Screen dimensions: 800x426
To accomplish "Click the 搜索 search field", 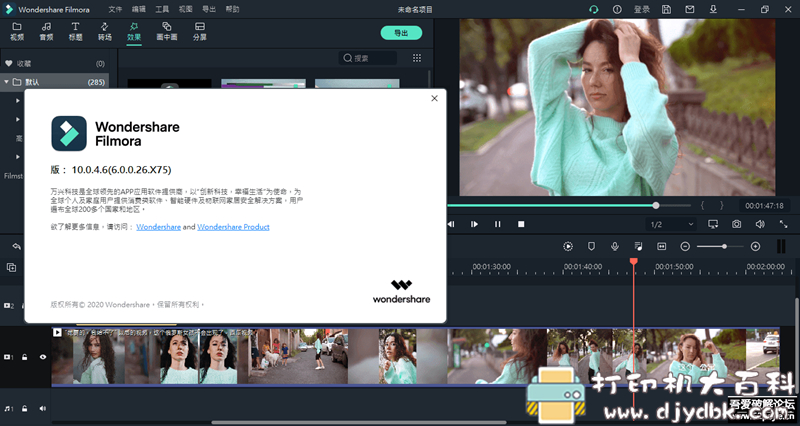I will click(368, 58).
